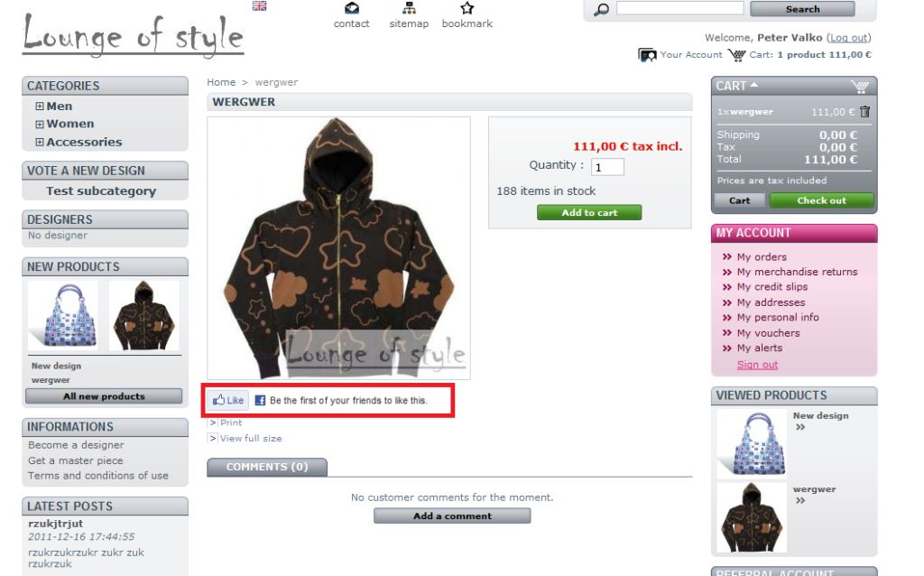This screenshot has height=576, width=924.
Task: Click the search magnifier icon
Action: pos(601,9)
